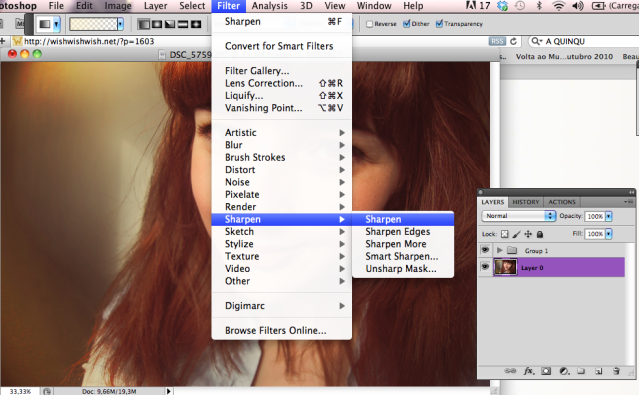The width and height of the screenshot is (639, 395).
Task: Expand the Group 1 disclosure triangle
Action: 499,250
